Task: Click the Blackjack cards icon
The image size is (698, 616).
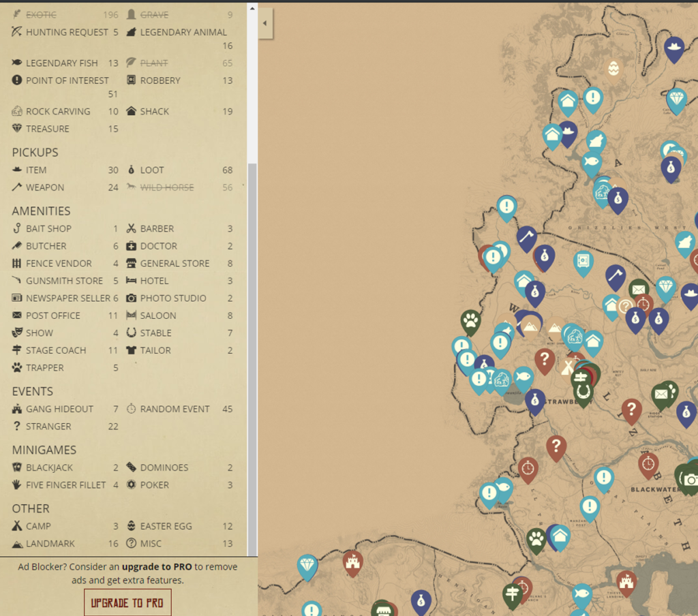Action: [x=17, y=467]
